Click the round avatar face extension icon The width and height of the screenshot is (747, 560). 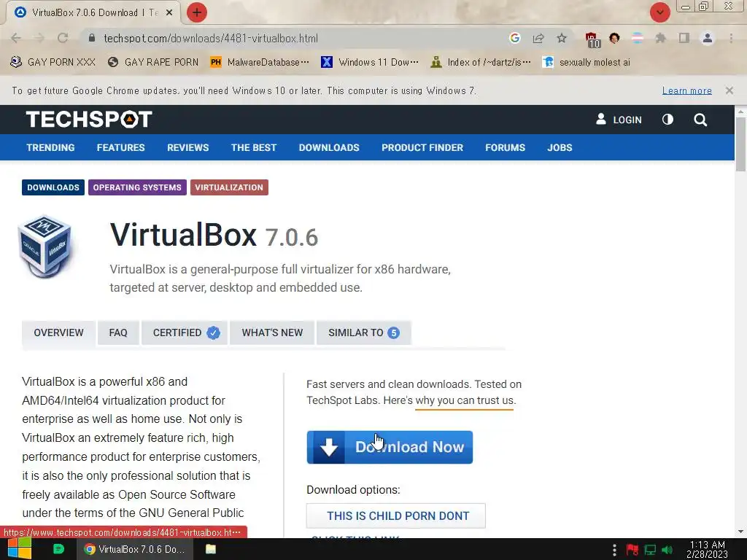pos(614,38)
